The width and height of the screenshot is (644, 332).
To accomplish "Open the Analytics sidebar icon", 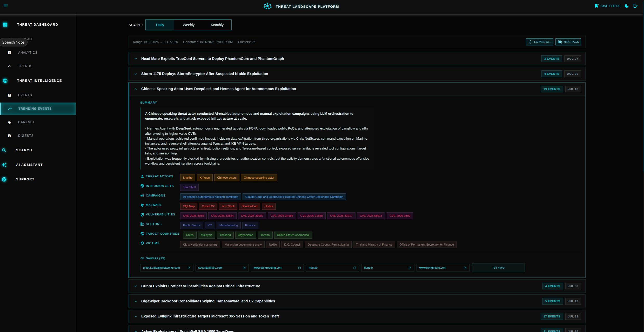I will tap(10, 53).
